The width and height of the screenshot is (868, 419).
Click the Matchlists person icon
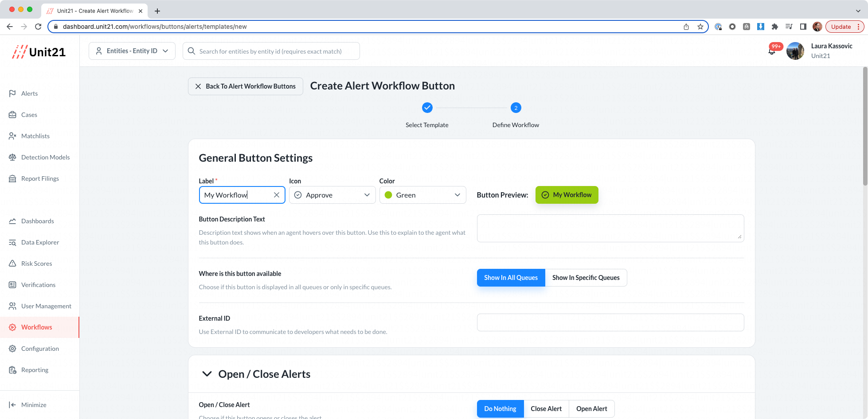[x=12, y=136]
